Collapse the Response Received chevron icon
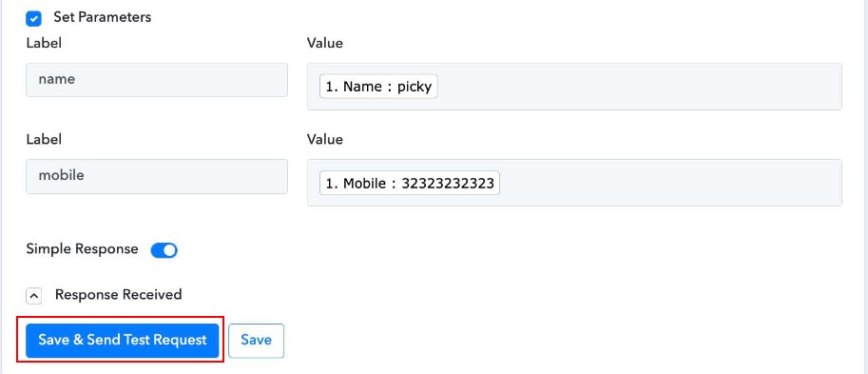This screenshot has width=868, height=374. click(34, 296)
